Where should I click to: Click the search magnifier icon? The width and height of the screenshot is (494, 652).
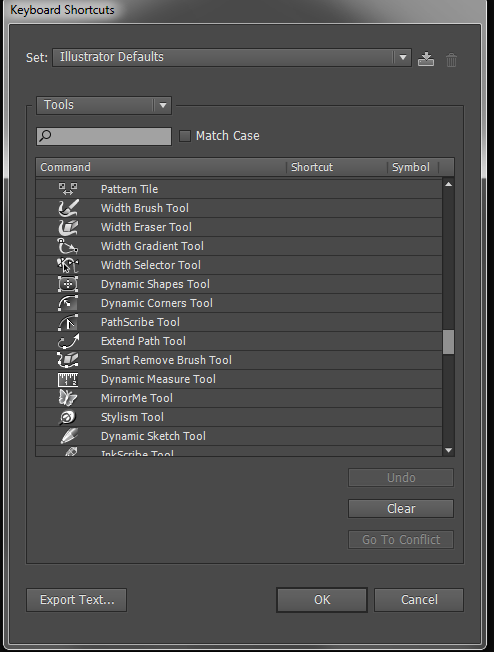point(45,136)
